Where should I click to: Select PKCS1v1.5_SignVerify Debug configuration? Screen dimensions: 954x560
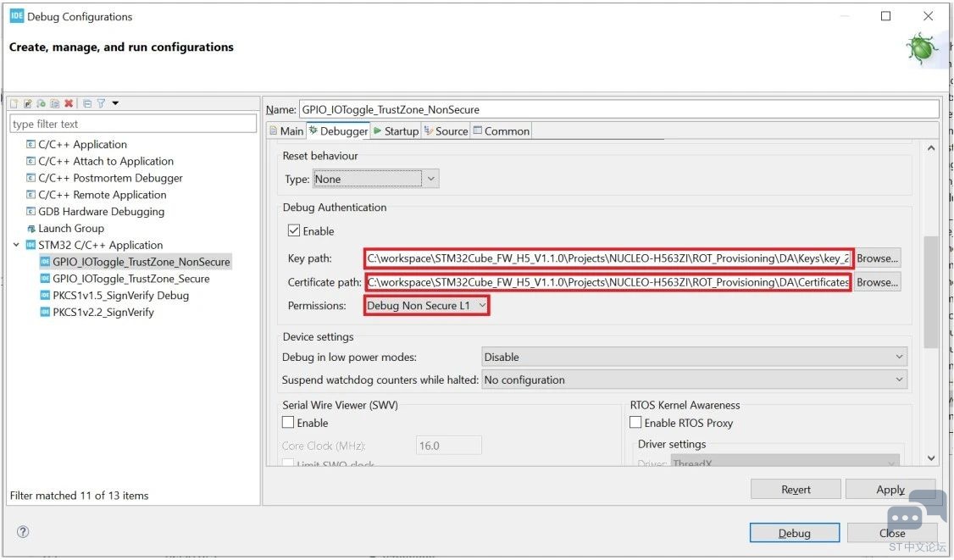(120, 295)
